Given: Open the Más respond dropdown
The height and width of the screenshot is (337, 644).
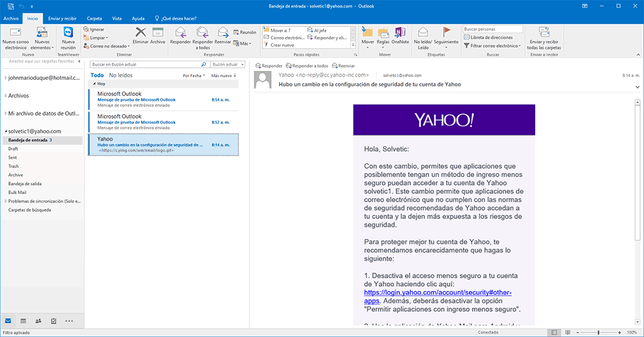Looking at the screenshot, I should pyautogui.click(x=242, y=43).
